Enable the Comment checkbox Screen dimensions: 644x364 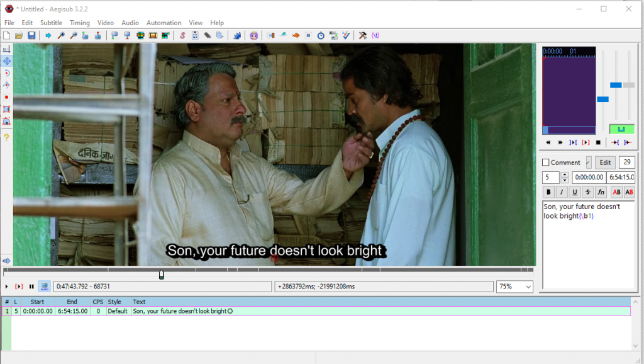click(546, 162)
